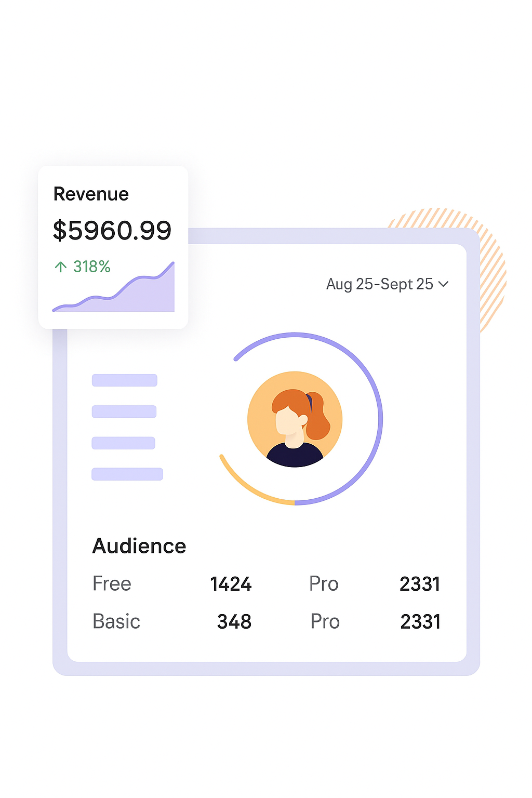Click the Pro label in Free's row

(x=324, y=584)
